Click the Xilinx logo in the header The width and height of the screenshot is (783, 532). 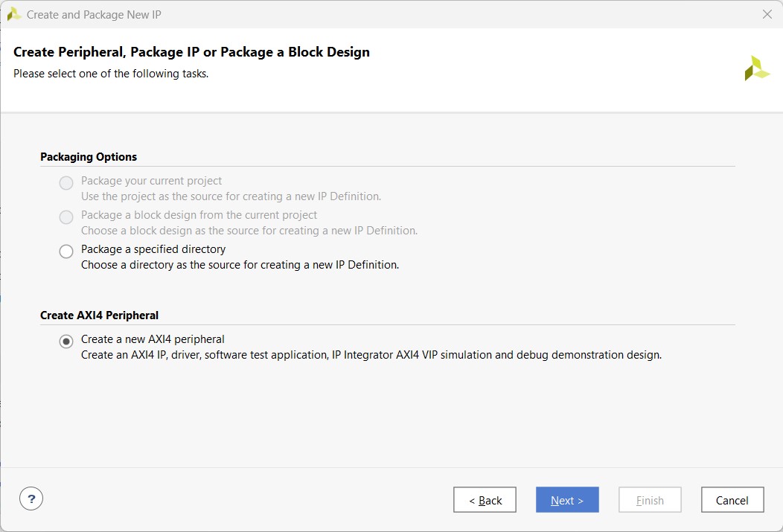coord(757,68)
